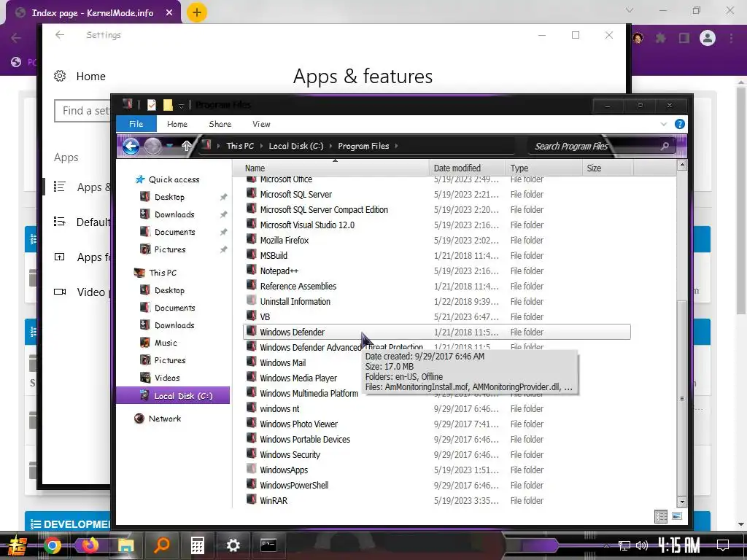The width and height of the screenshot is (747, 560).
Task: Select the Notepad++ folder icon
Action: pyautogui.click(x=251, y=270)
